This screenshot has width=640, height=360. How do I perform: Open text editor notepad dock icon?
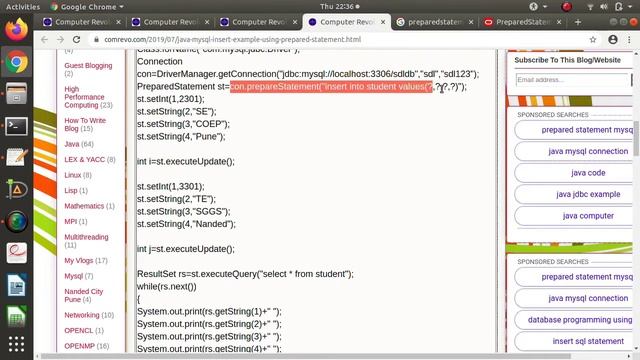tap(16, 157)
